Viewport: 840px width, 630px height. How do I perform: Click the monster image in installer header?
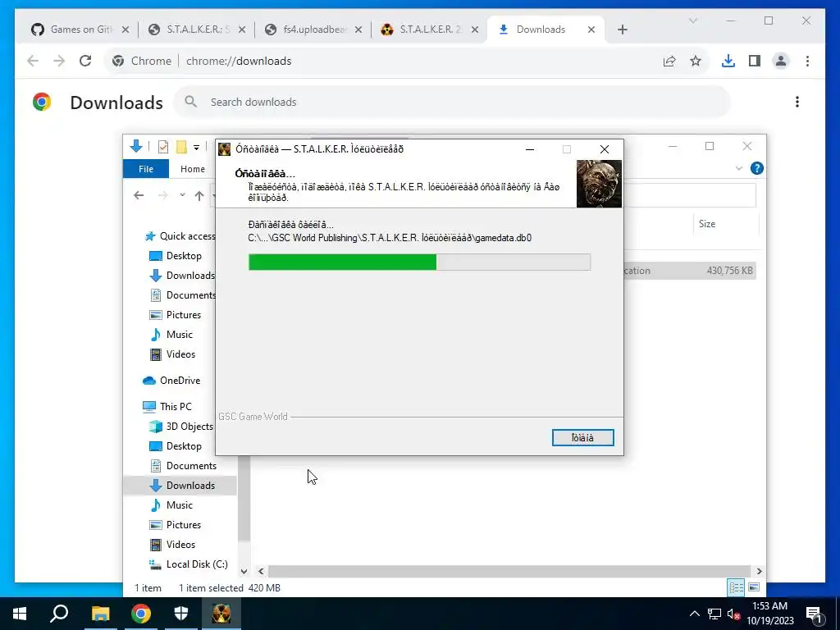(599, 184)
